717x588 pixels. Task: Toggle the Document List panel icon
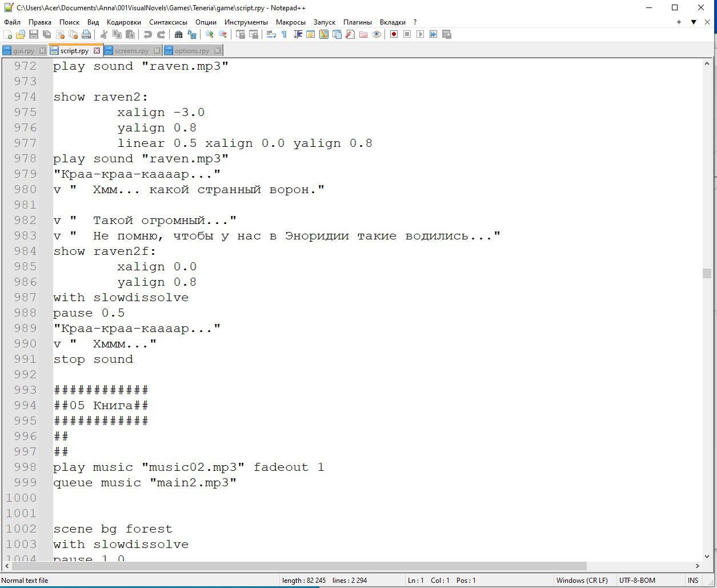click(x=337, y=34)
